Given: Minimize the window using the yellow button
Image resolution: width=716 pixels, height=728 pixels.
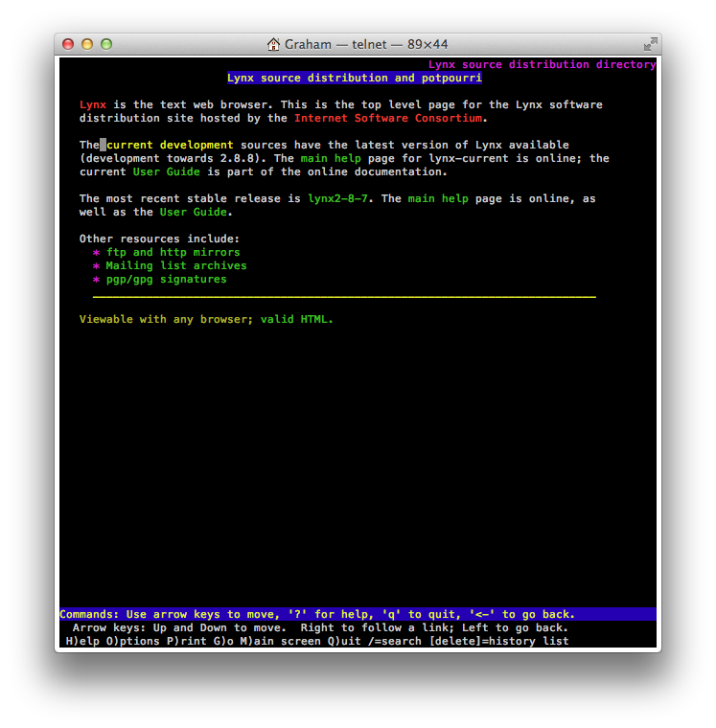Looking at the screenshot, I should [87, 44].
